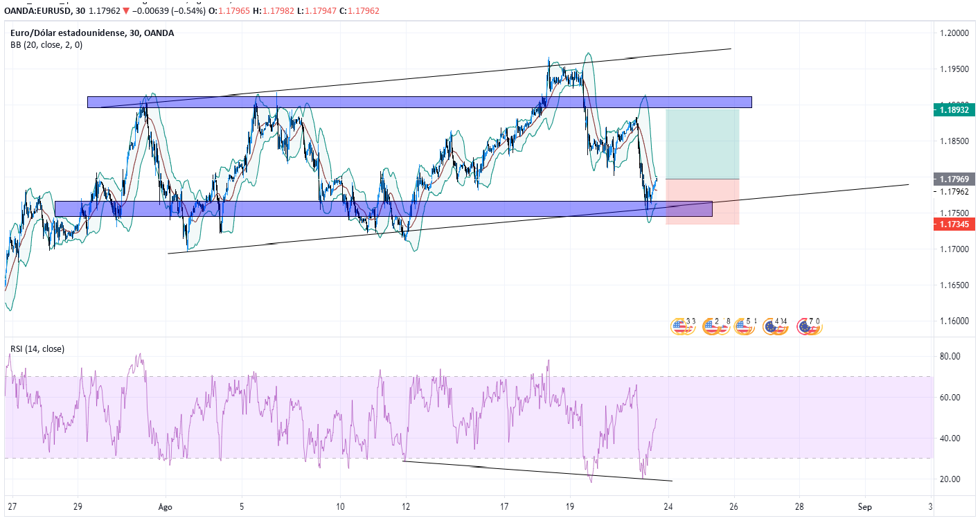Image resolution: width=980 pixels, height=523 pixels.
Task: Click the BB (20, close, 2, 0) indicator legend
Action: (46, 45)
